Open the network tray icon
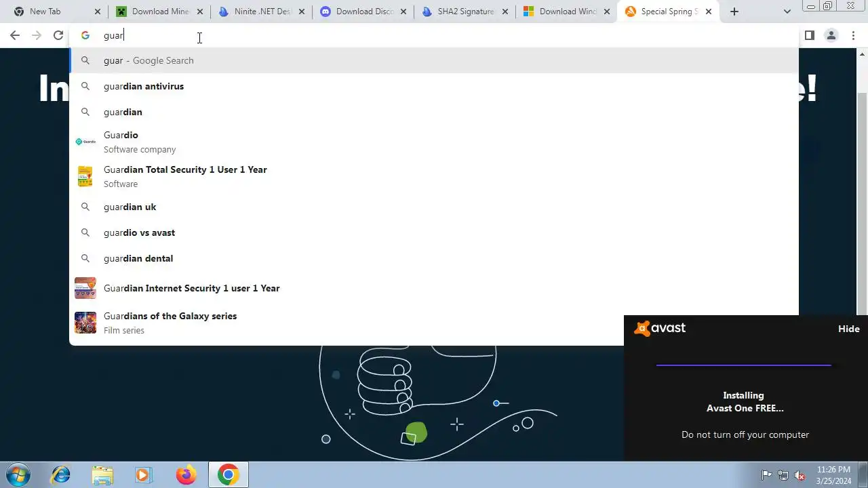Image resolution: width=868 pixels, height=488 pixels. tap(783, 475)
